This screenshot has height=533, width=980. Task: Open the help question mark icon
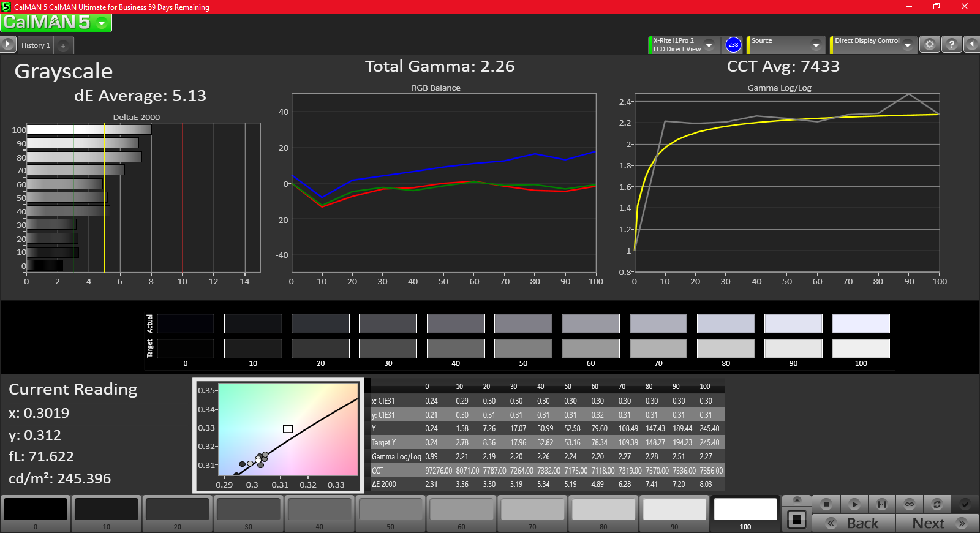951,45
